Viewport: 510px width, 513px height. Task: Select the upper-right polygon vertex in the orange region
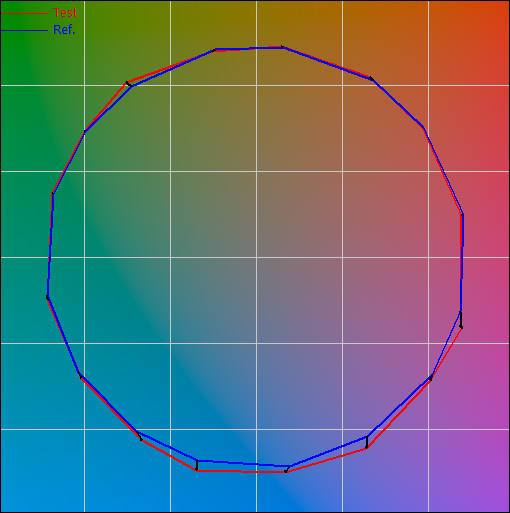point(371,78)
